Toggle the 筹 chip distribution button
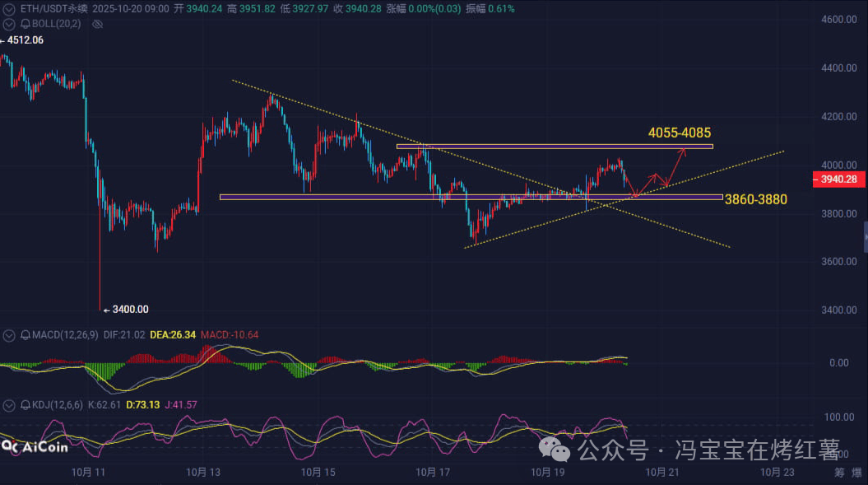Image resolution: width=868 pixels, height=485 pixels. click(840, 473)
